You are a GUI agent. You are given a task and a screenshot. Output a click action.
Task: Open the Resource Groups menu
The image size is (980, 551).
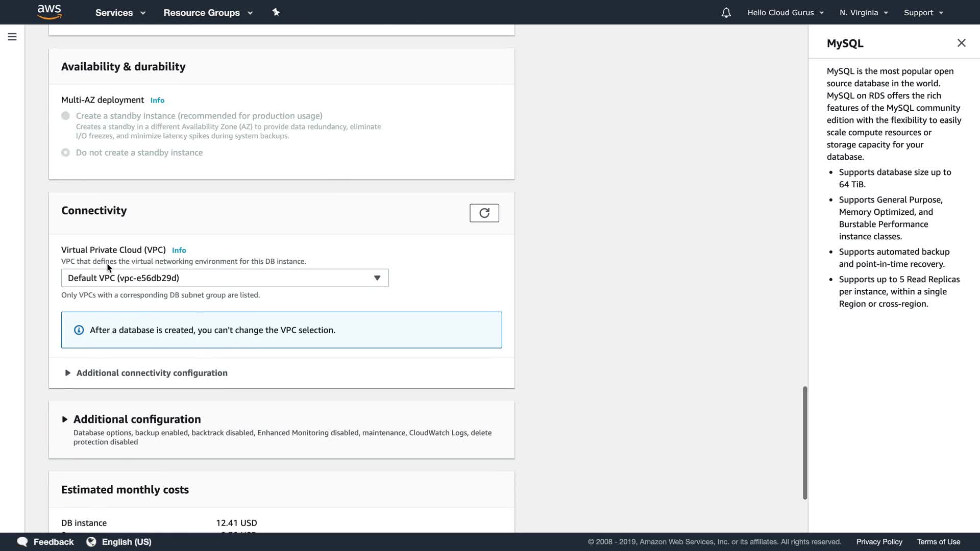point(208,13)
